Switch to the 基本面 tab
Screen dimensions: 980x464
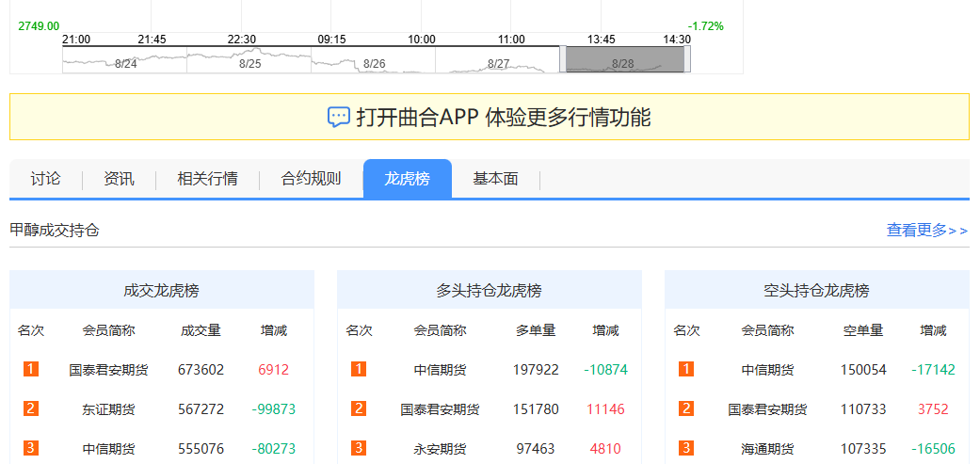click(x=495, y=179)
